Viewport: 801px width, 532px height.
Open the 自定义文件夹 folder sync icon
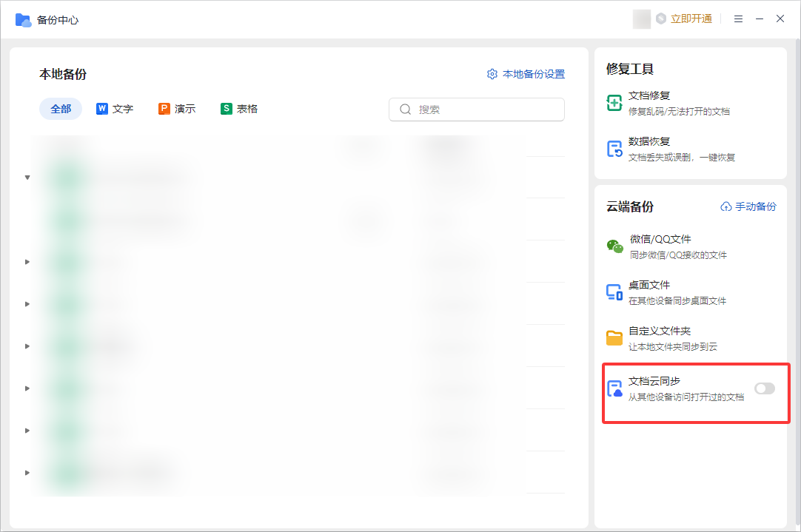[614, 336]
